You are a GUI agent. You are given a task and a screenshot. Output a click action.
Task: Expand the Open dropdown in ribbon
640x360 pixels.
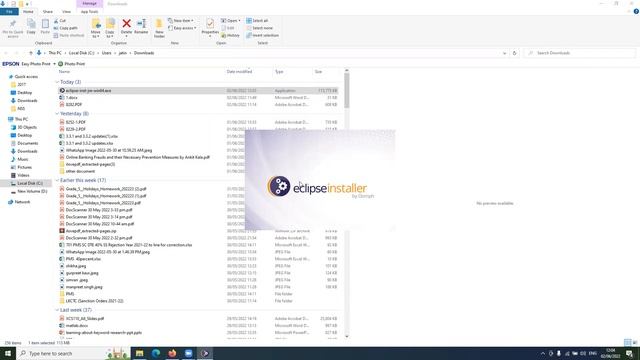tap(231, 20)
